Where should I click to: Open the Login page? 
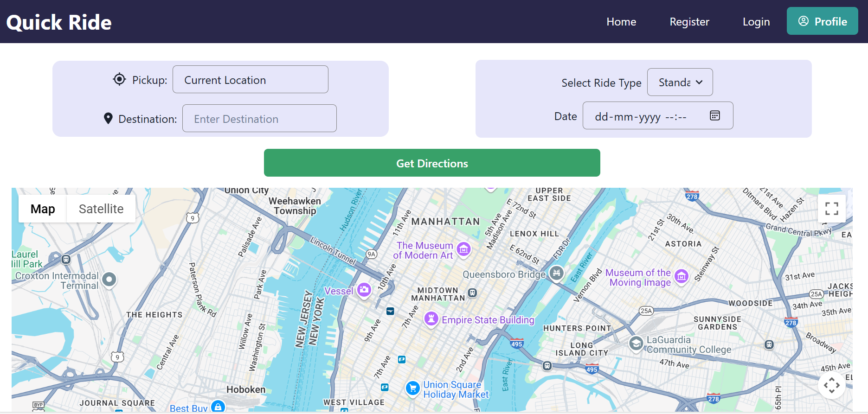click(x=756, y=22)
